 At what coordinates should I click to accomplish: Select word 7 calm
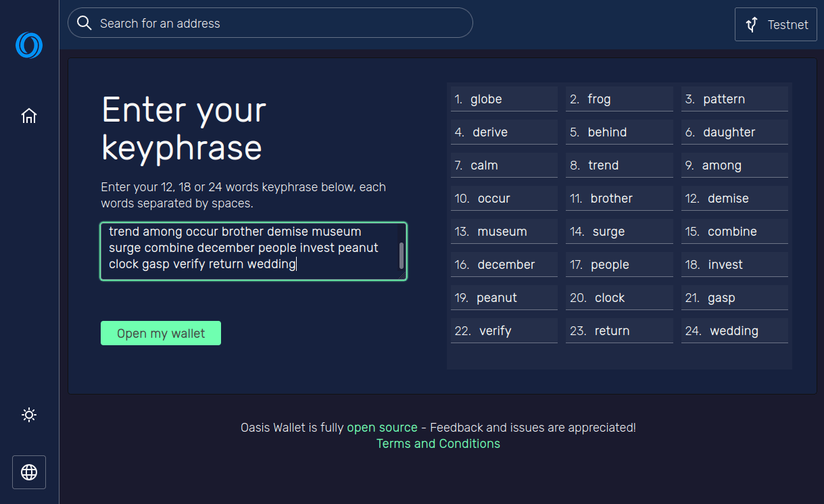tap(504, 166)
